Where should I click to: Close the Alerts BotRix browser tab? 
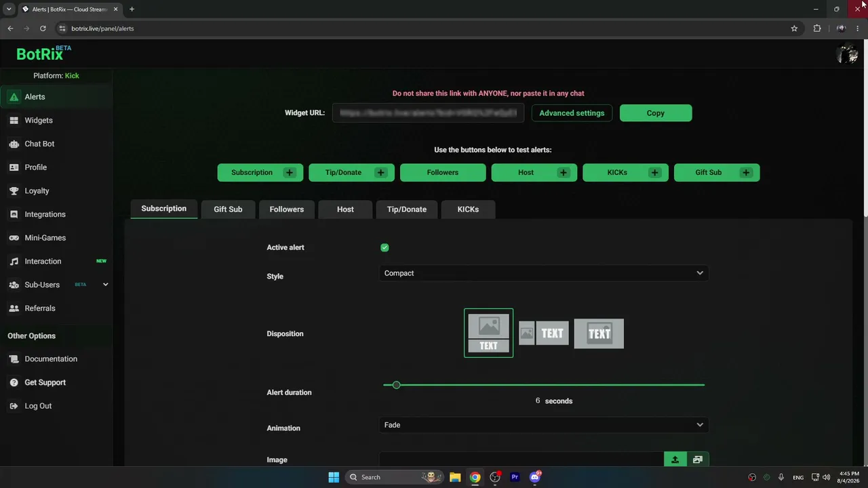pos(115,9)
